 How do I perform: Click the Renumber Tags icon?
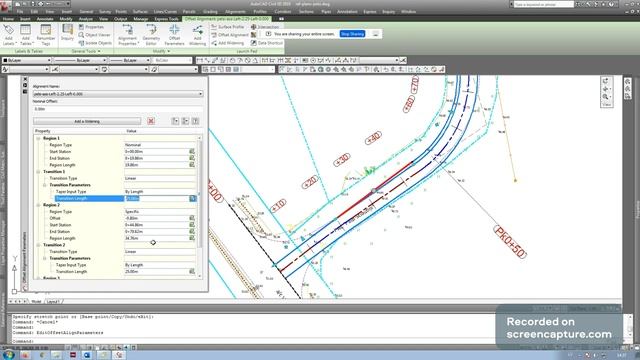pyautogui.click(x=45, y=34)
